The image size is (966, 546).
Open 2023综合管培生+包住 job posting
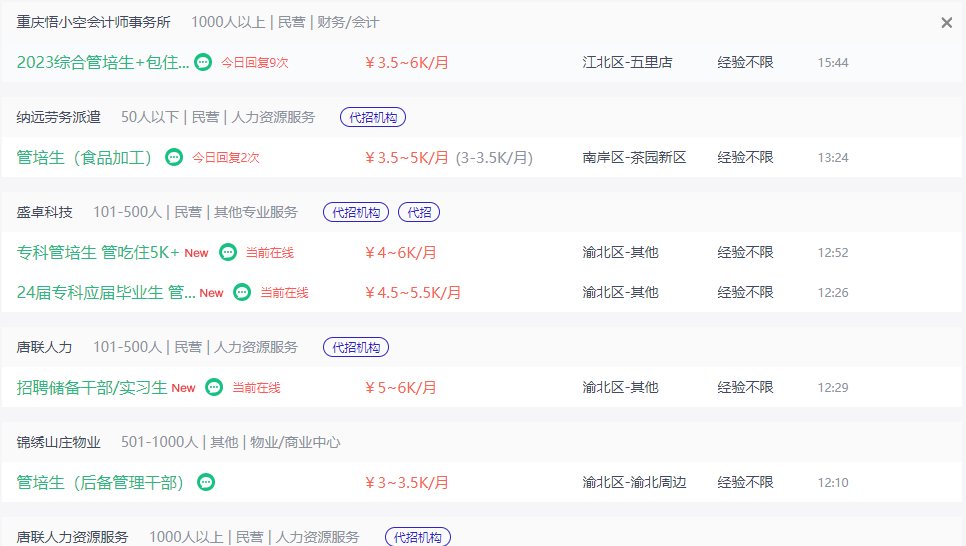point(103,62)
